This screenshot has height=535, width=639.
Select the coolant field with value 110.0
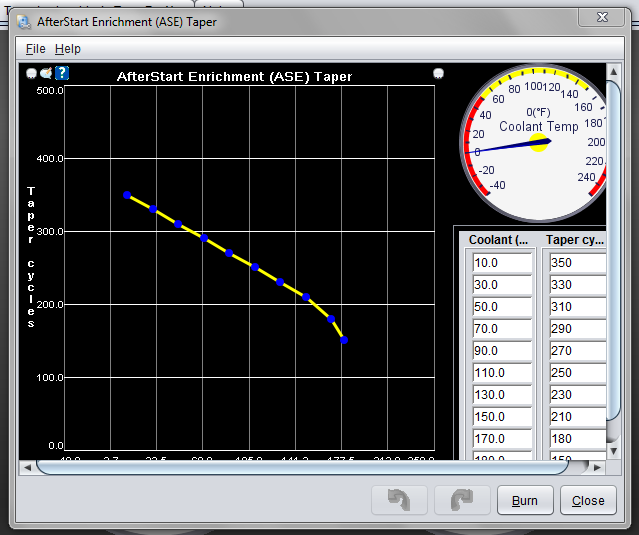(x=502, y=372)
